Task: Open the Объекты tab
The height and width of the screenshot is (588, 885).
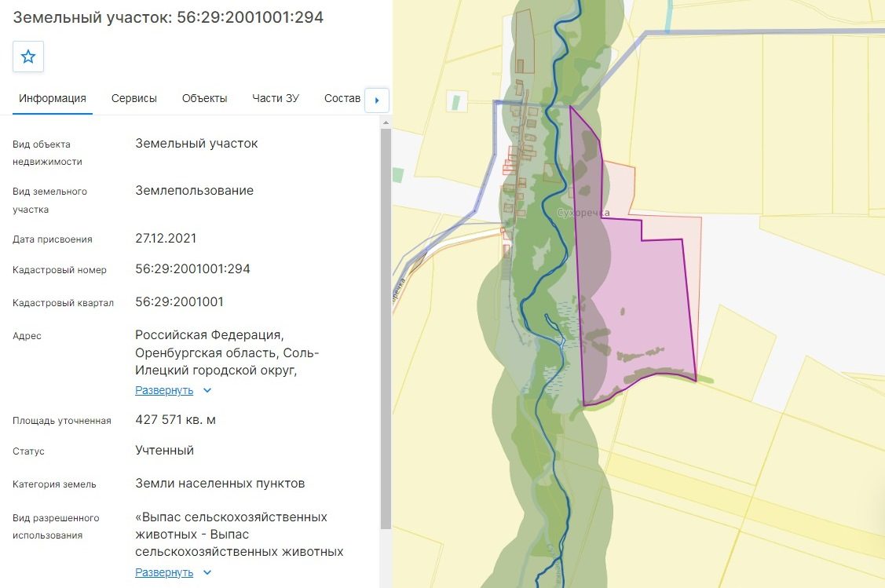Action: click(204, 98)
